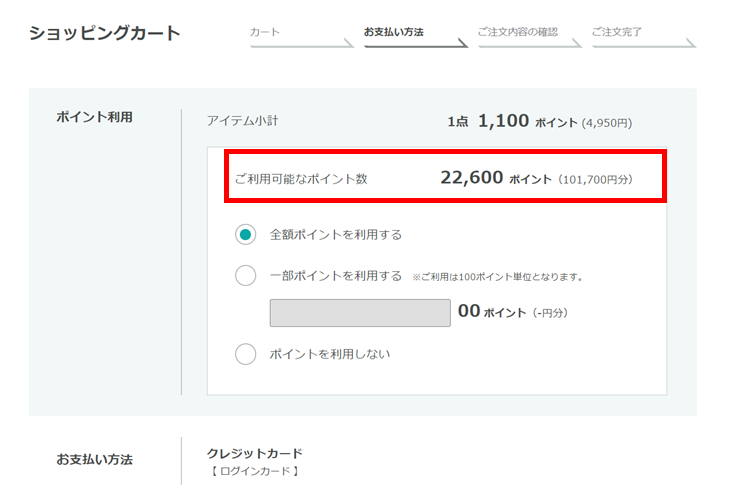The height and width of the screenshot is (502, 734).
Task: Click the 22,600 available points value
Action: (471, 177)
